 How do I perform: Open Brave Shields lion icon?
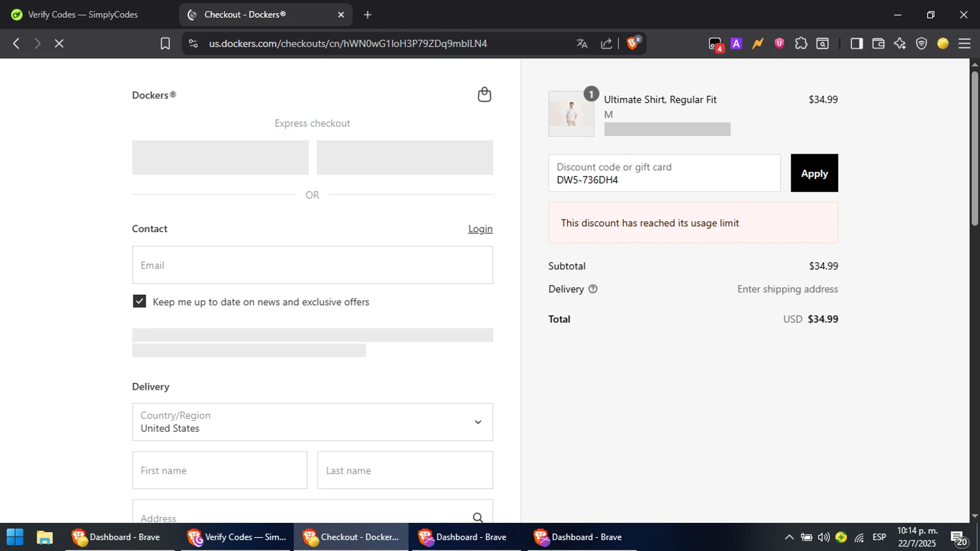[632, 43]
